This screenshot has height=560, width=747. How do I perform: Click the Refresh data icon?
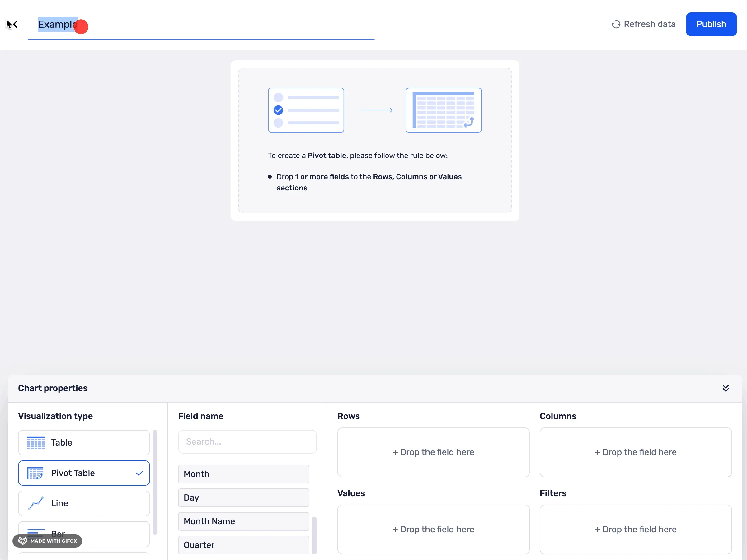(x=616, y=24)
